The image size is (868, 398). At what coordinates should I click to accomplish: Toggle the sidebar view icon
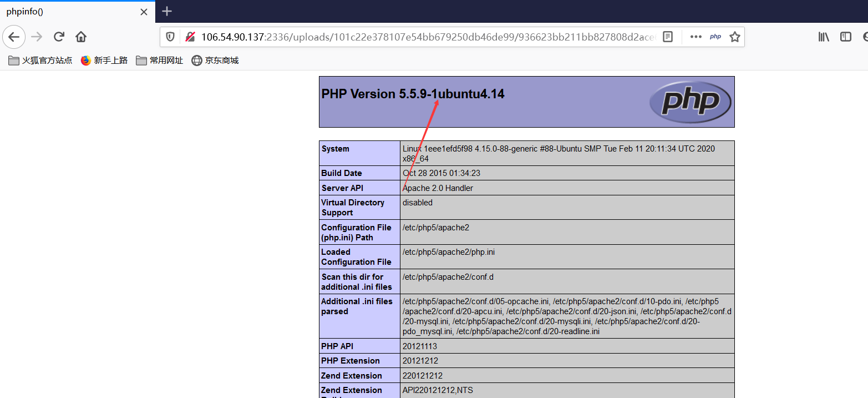pos(846,37)
